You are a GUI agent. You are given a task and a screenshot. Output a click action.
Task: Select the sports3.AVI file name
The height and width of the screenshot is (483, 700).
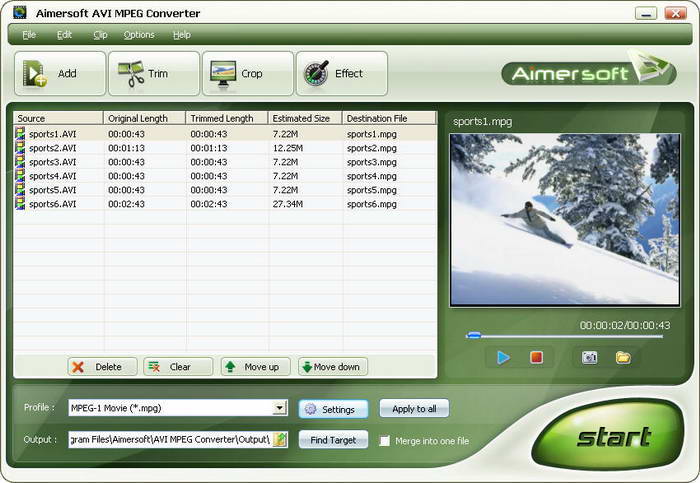53,162
